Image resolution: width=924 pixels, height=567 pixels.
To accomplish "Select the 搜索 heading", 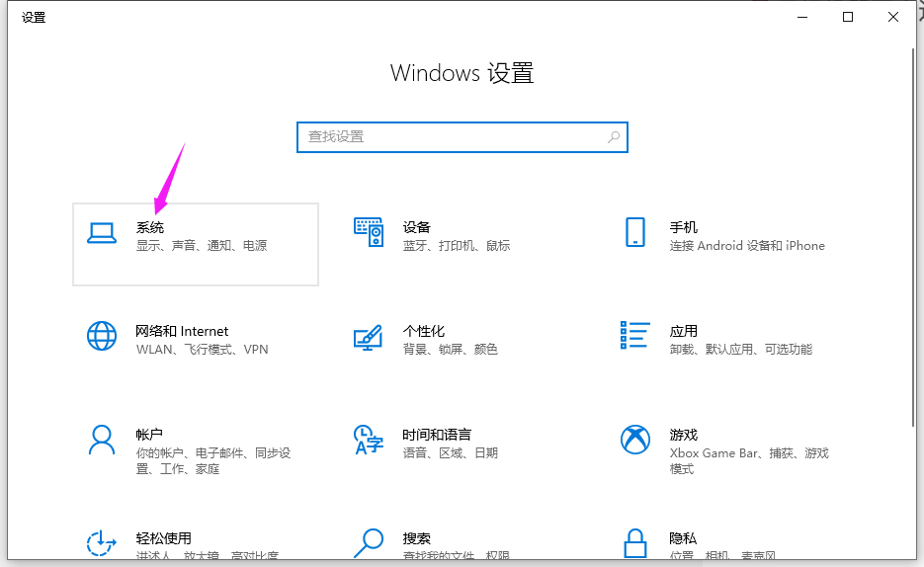I will [417, 538].
